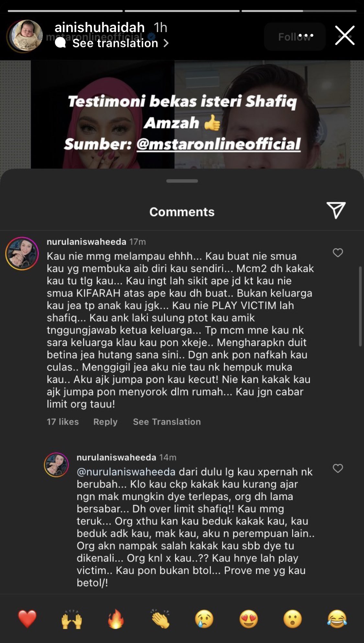Open the three-dots story options menu
This screenshot has width=364, height=643.
[x=306, y=36]
